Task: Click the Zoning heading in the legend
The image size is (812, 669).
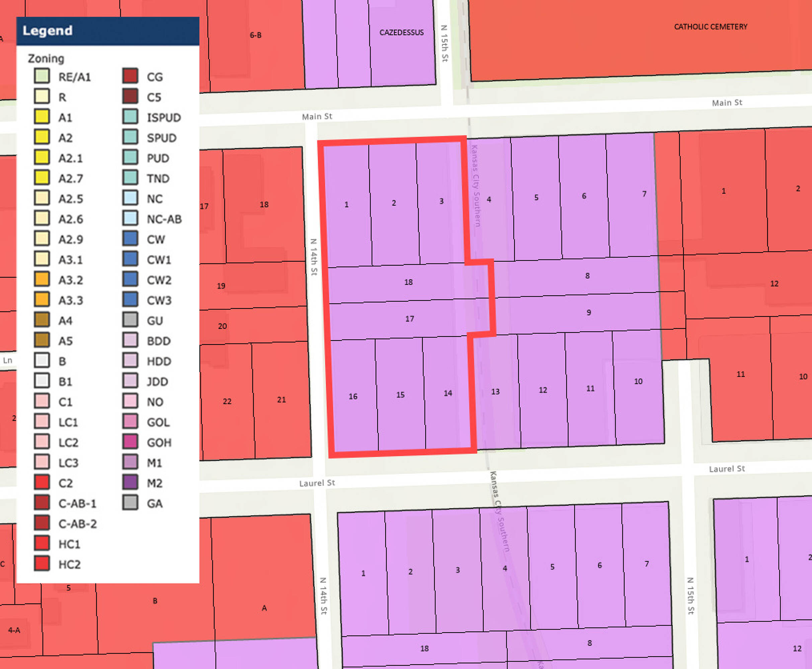Action: [46, 59]
